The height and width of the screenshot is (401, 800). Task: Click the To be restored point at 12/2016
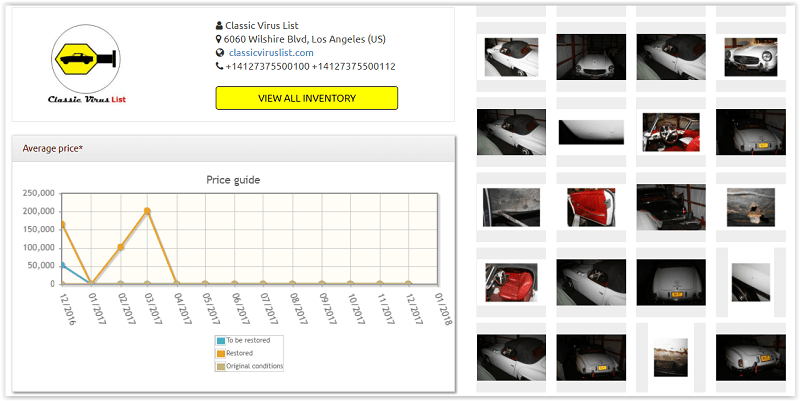pyautogui.click(x=63, y=265)
